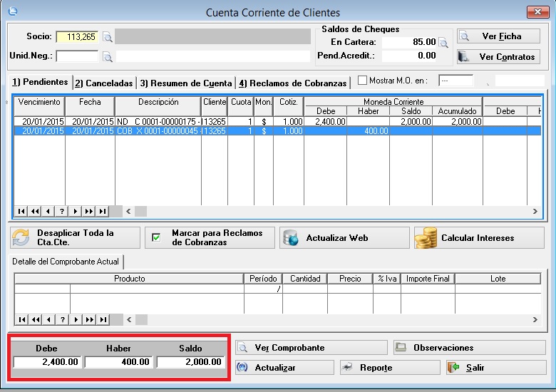Click Desaplicar Toda la Cta.Cte. button

(x=75, y=238)
